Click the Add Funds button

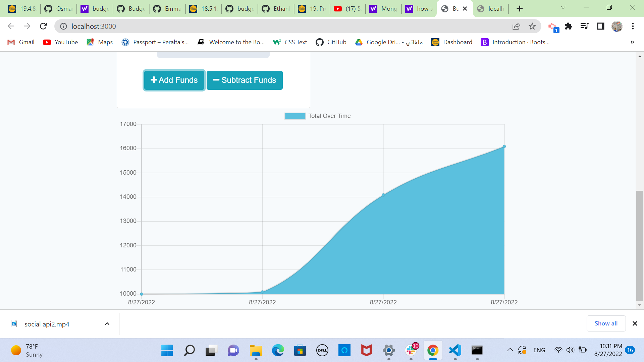point(174,80)
